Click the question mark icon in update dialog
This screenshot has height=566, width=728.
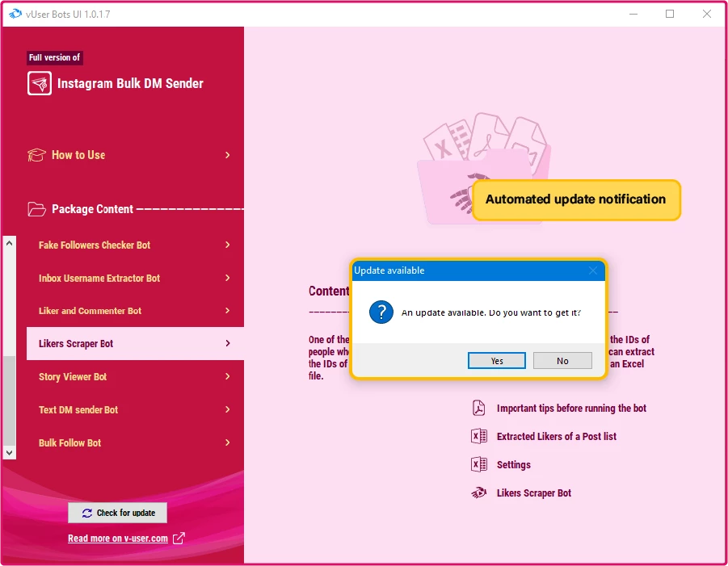[381, 312]
